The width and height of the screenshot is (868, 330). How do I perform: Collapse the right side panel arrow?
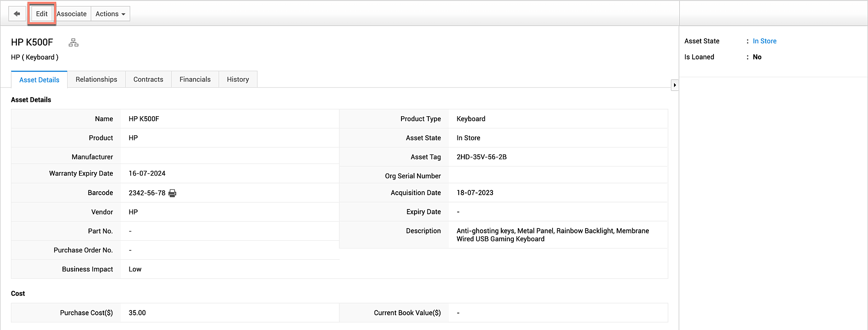[674, 85]
